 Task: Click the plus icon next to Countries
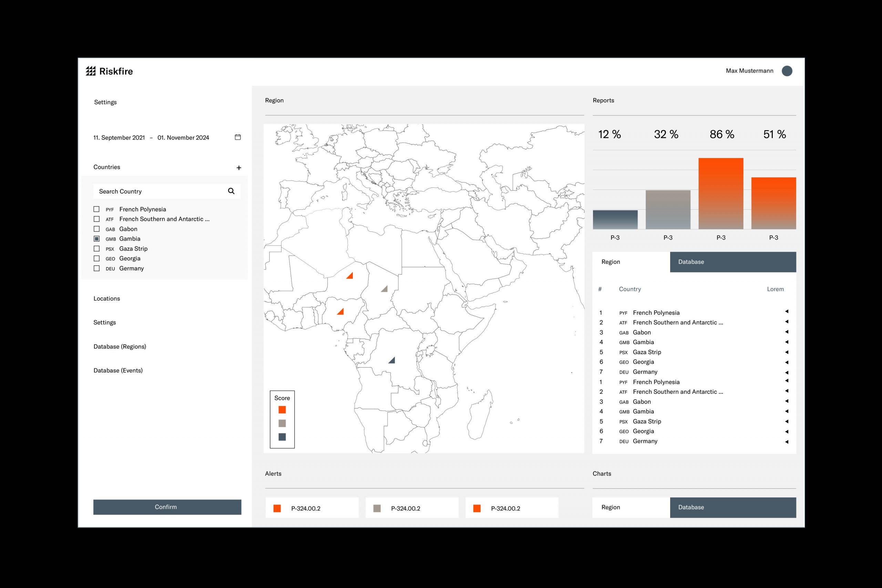coord(239,168)
